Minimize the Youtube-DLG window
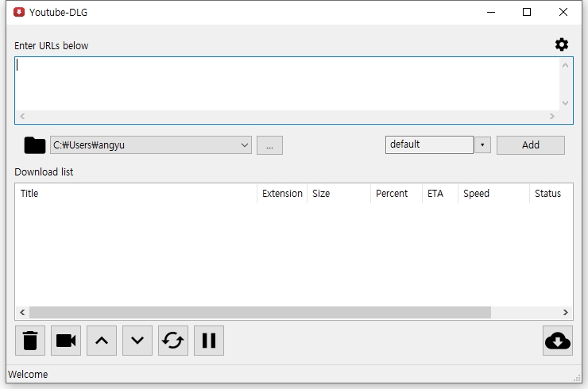 pos(491,12)
